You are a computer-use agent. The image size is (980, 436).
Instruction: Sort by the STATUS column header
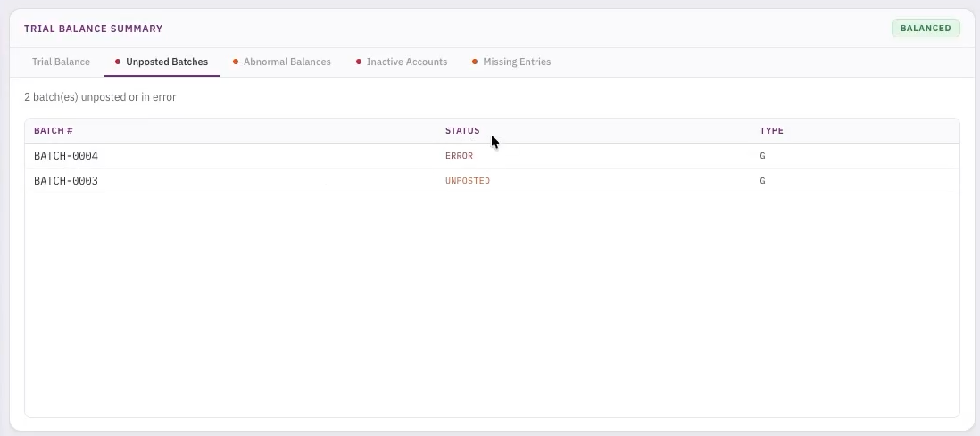pos(462,131)
